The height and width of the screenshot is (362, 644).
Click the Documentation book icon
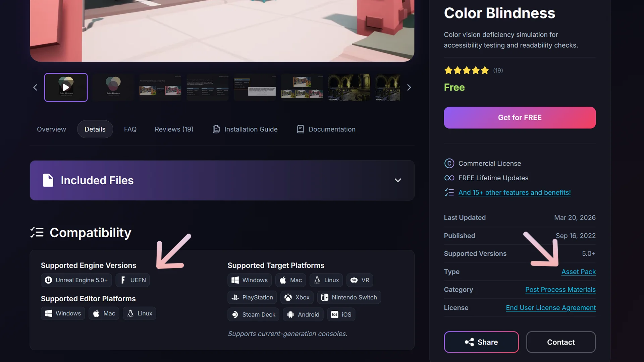click(301, 129)
